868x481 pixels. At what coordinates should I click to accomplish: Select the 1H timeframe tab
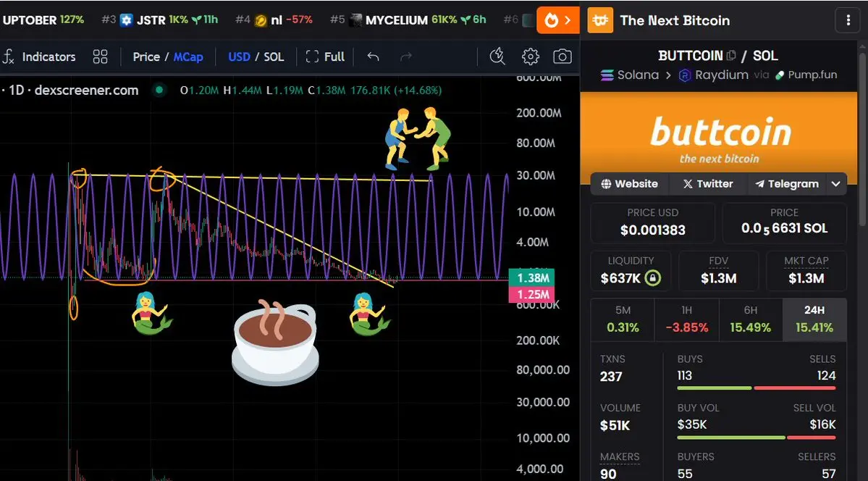(687, 319)
